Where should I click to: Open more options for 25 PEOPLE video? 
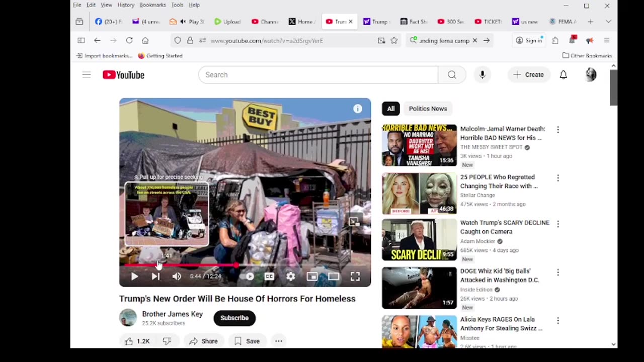click(557, 178)
